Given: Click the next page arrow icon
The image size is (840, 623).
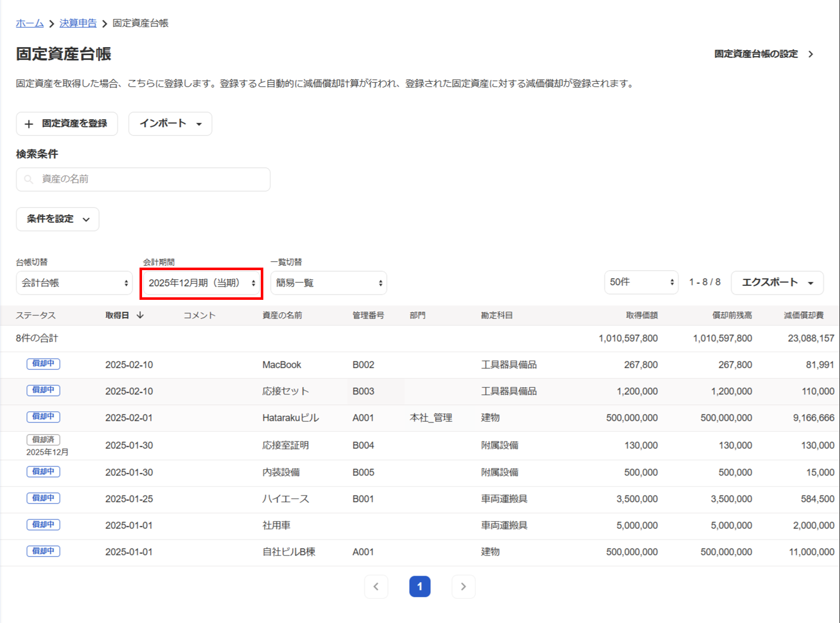Looking at the screenshot, I should tap(463, 587).
